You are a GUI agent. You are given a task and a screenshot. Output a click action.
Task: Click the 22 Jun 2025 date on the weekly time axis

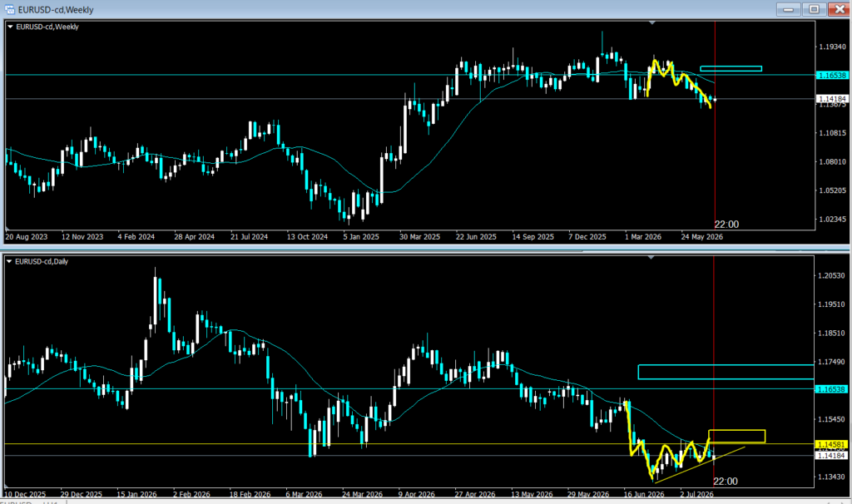476,237
